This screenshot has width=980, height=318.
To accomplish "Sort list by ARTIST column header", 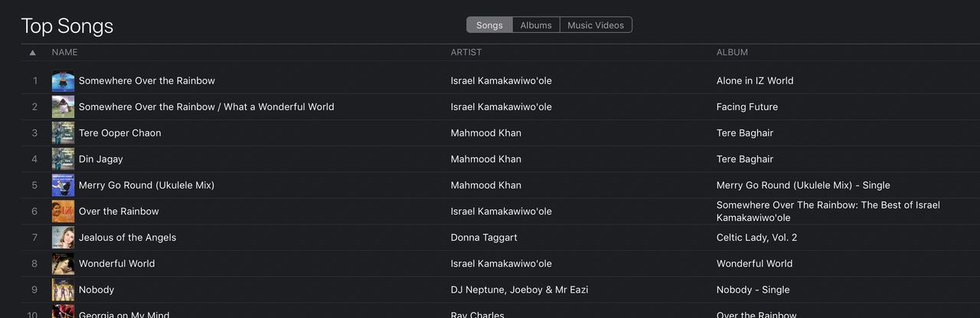I will [x=466, y=53].
